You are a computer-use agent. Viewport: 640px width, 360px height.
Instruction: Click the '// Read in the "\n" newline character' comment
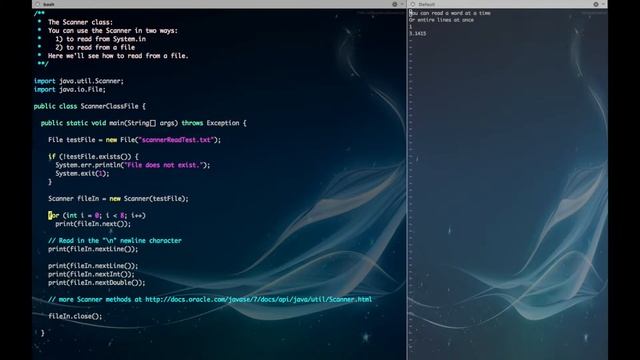tap(115, 240)
